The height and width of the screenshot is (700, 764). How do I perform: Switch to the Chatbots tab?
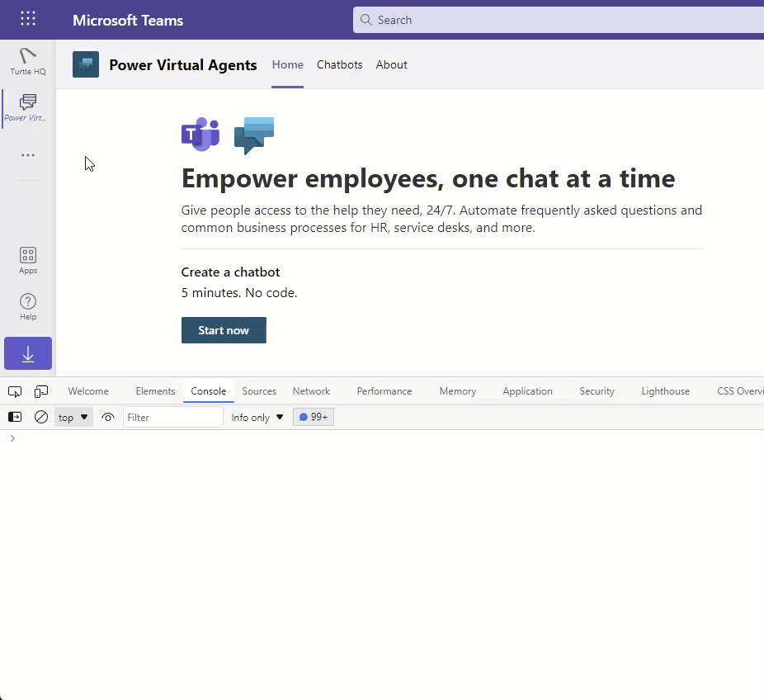pos(340,65)
